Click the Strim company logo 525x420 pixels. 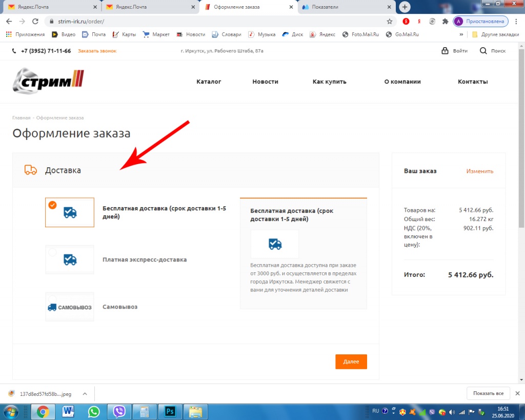click(48, 81)
